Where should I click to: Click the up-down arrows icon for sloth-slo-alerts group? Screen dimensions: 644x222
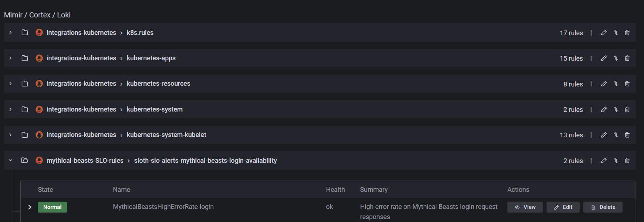coord(616,161)
